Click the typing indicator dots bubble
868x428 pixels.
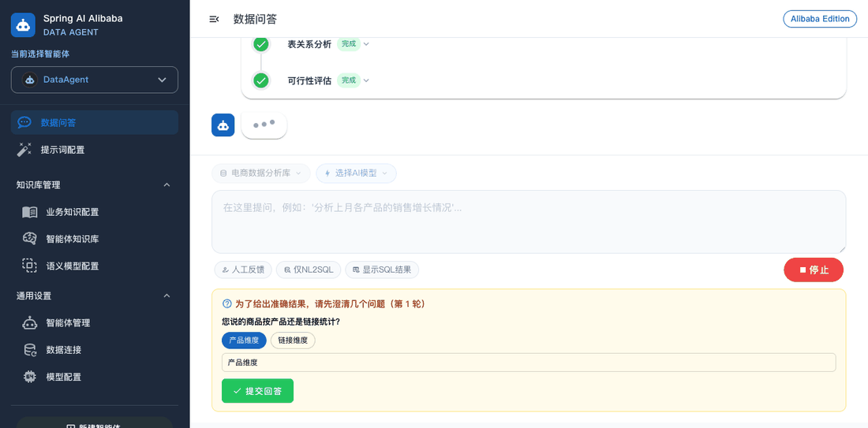264,125
